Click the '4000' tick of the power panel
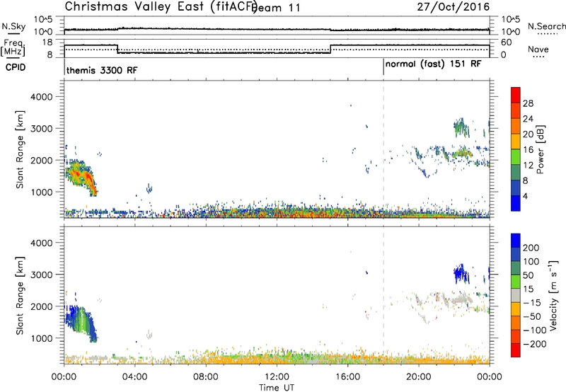 point(41,97)
